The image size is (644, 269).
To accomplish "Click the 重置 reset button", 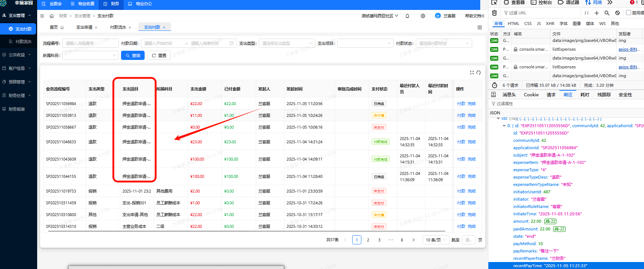I will pyautogui.click(x=159, y=55).
